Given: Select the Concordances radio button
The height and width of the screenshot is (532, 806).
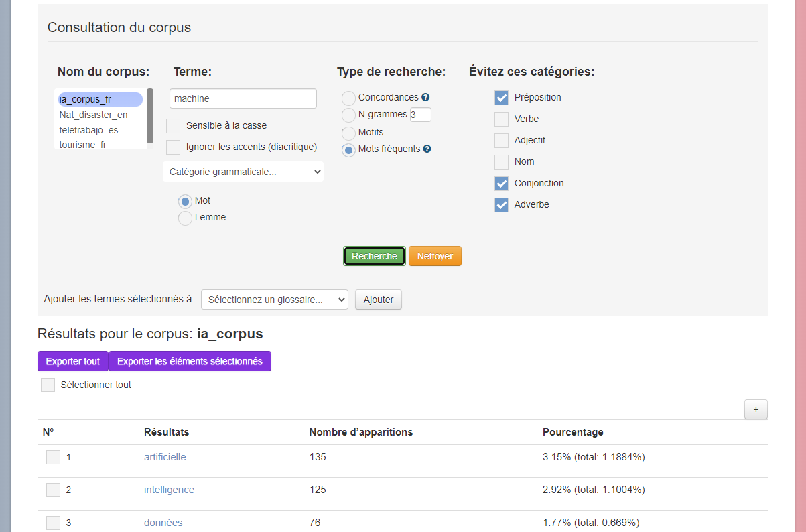Looking at the screenshot, I should tap(348, 98).
